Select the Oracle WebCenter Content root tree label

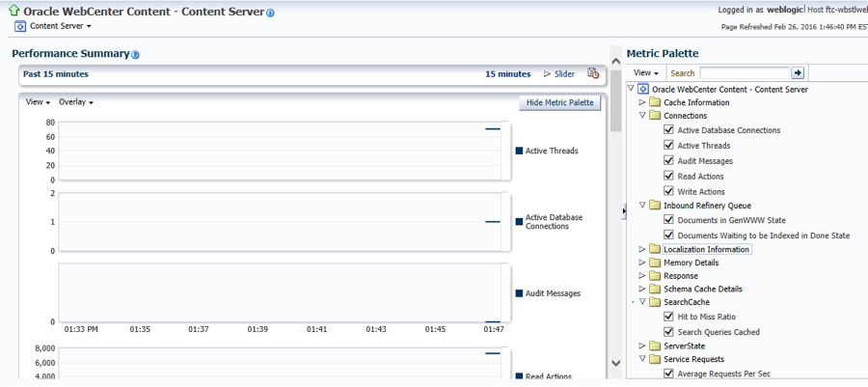click(x=730, y=89)
